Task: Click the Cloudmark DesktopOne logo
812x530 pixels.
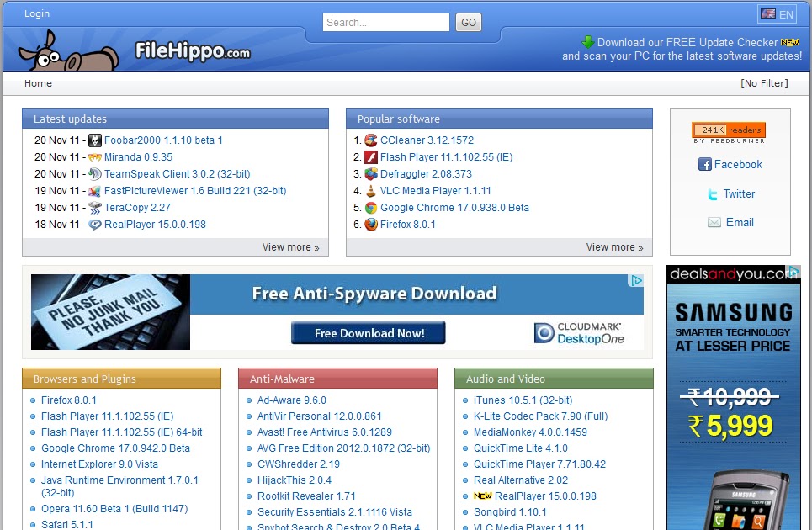Action: (579, 333)
